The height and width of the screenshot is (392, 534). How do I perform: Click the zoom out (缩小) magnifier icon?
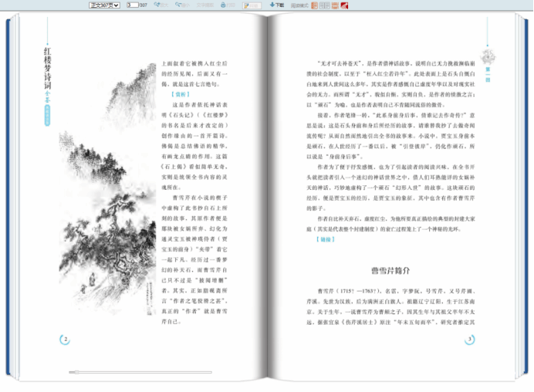pos(178,5)
